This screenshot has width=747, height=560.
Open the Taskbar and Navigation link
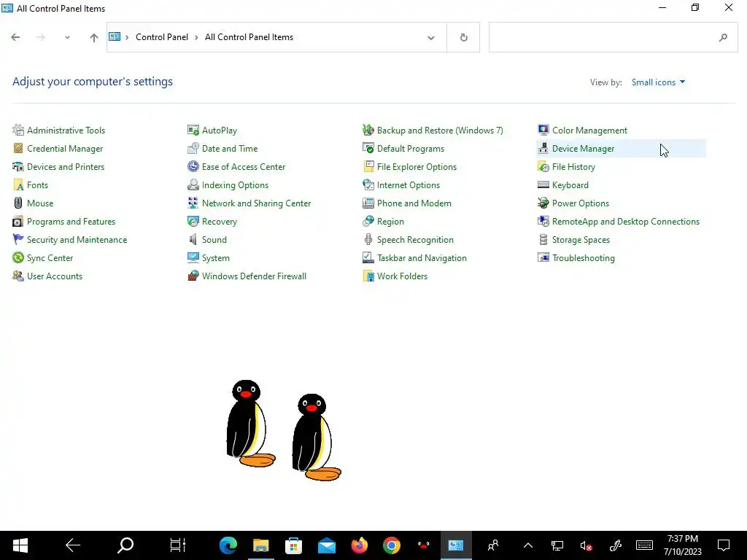422,257
